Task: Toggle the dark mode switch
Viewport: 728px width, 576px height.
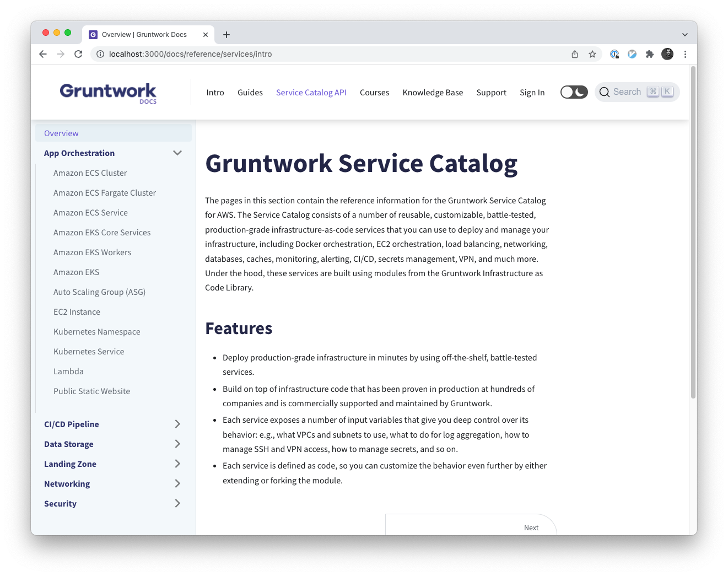Action: coord(574,91)
